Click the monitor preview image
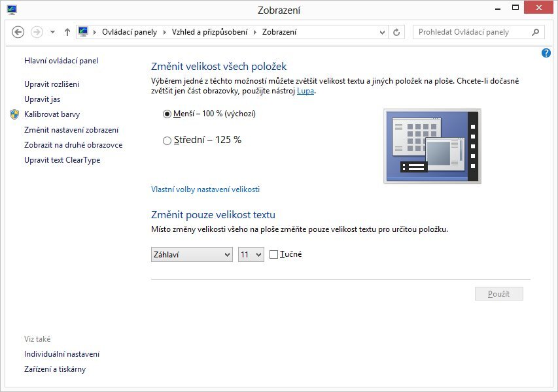This screenshot has height=392, width=558. (x=432, y=145)
